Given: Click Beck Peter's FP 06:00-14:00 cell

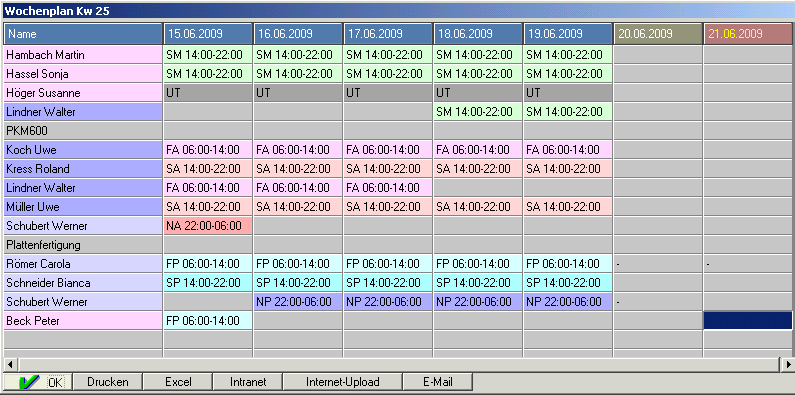Looking at the screenshot, I should click(x=208, y=321).
